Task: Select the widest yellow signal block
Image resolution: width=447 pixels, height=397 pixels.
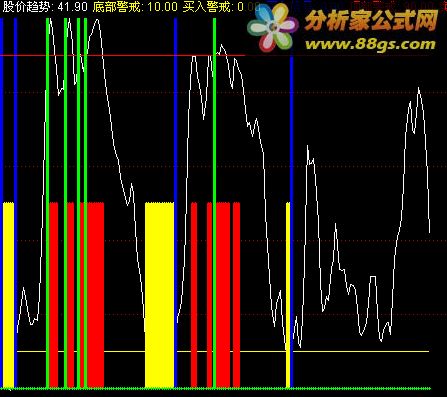Action: coord(159,295)
